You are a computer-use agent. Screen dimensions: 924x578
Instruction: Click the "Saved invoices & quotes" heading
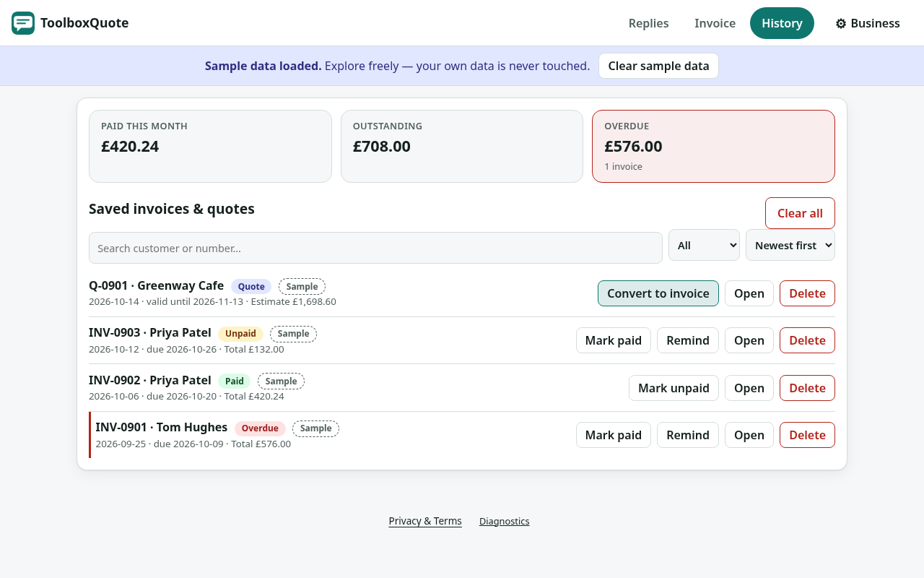tap(172, 209)
